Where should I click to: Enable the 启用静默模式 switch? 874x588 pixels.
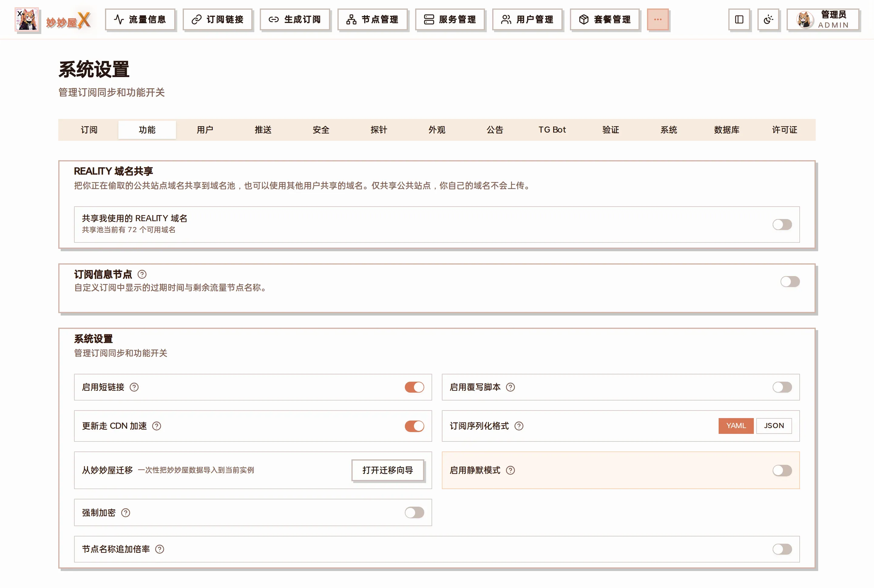coord(782,471)
